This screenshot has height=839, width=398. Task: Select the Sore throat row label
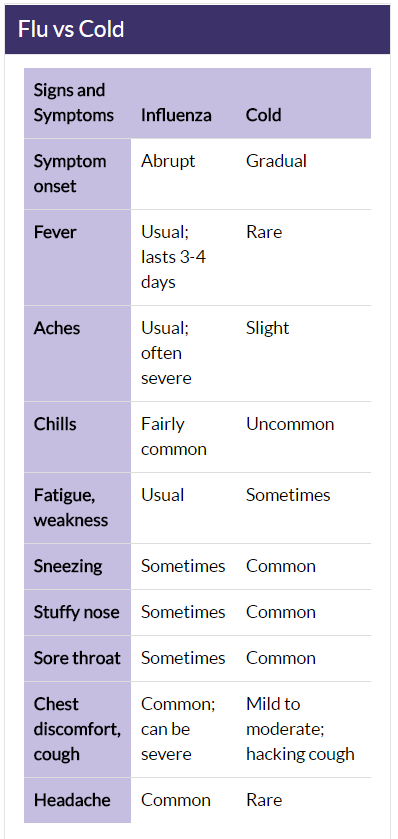(x=78, y=659)
